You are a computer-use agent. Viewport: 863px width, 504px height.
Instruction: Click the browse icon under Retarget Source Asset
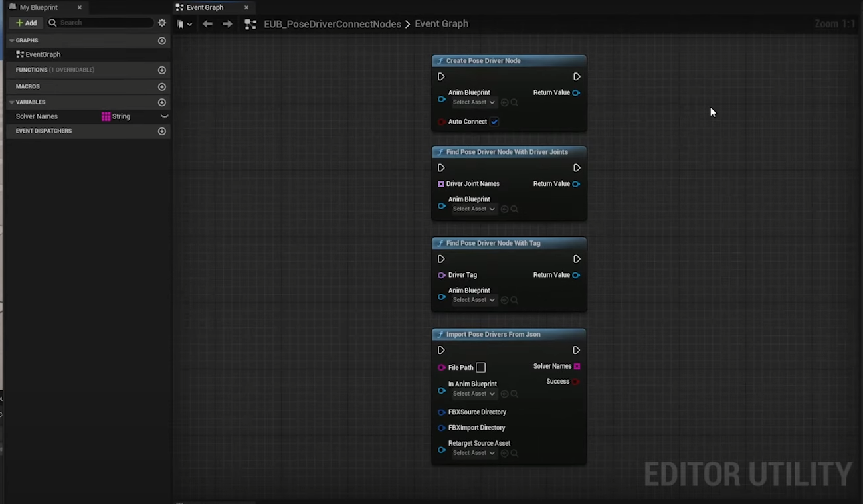(x=514, y=453)
